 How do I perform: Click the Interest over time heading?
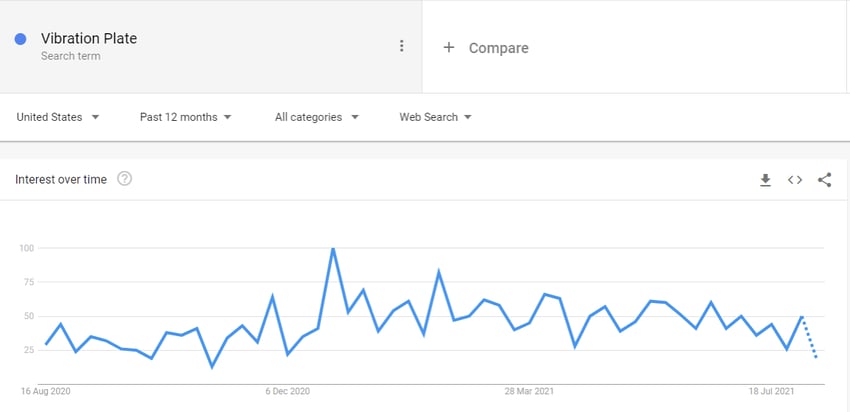[x=61, y=179]
